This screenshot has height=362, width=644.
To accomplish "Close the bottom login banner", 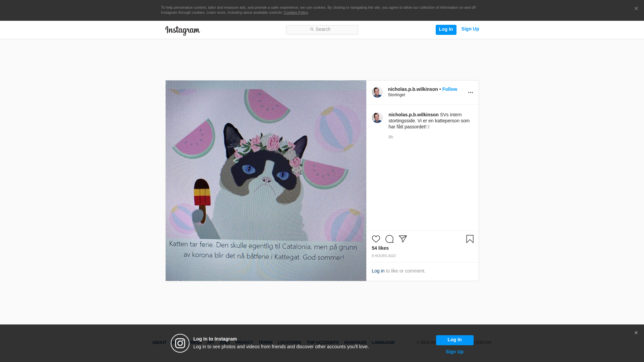I will [x=636, y=333].
